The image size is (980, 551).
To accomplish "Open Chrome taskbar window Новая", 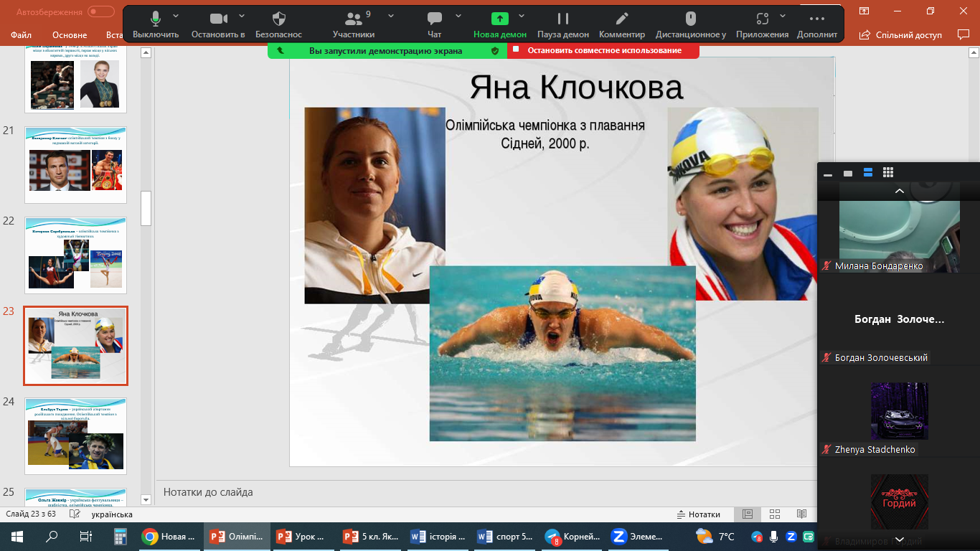I will click(169, 536).
